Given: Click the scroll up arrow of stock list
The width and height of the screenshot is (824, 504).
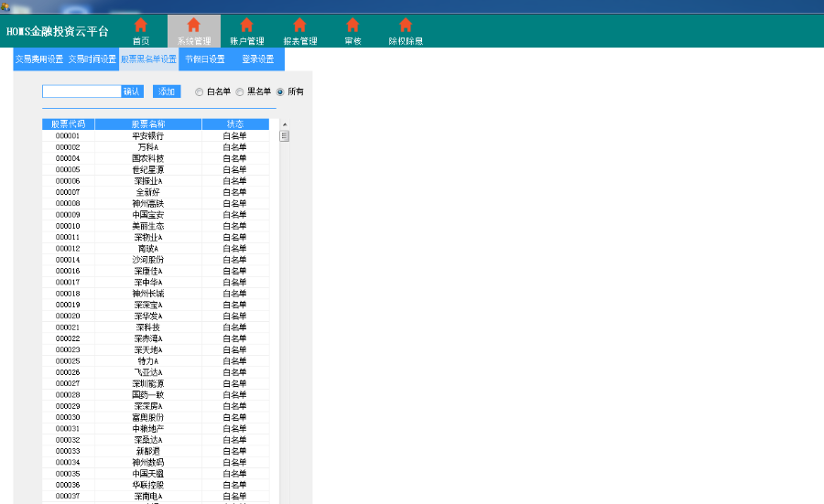Looking at the screenshot, I should coord(284,124).
